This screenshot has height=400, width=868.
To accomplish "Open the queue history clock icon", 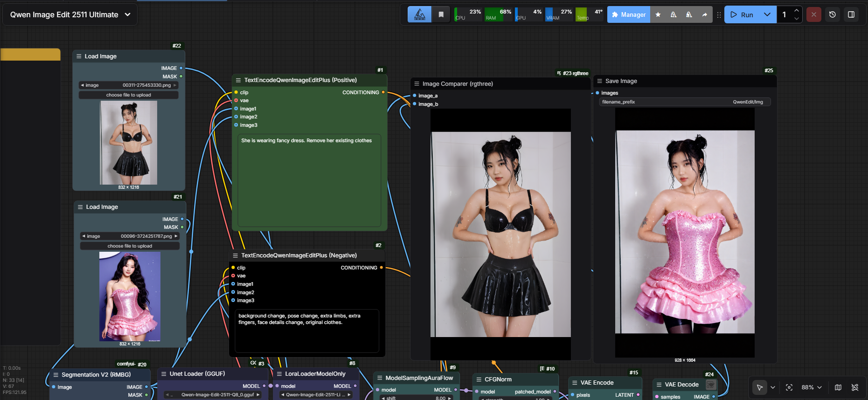I will 833,14.
